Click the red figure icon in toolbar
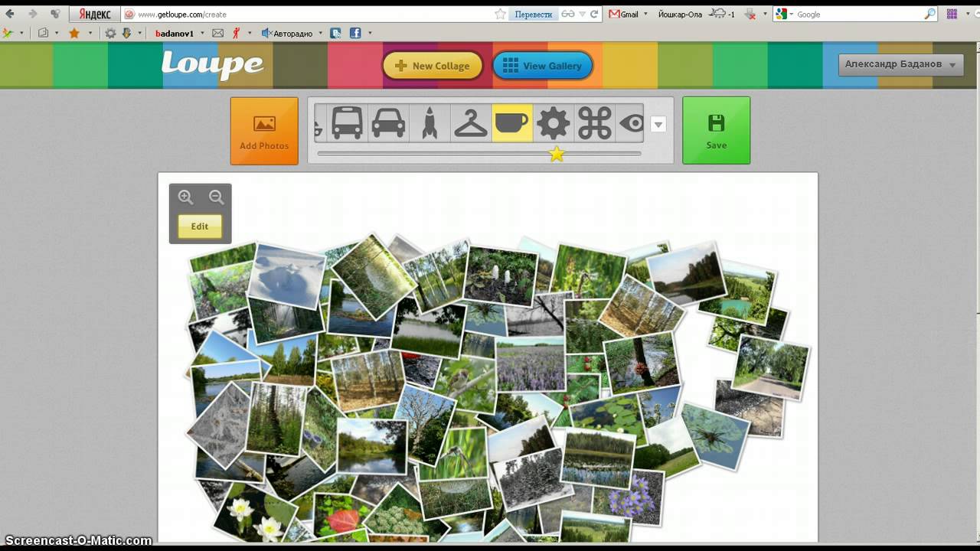980x551 pixels. 237,33
